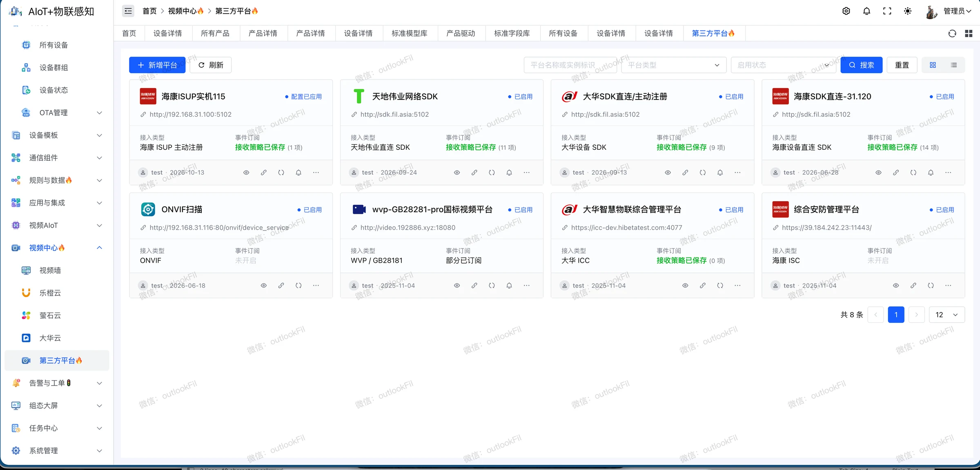Click the tab bar reload icon

pyautogui.click(x=952, y=33)
